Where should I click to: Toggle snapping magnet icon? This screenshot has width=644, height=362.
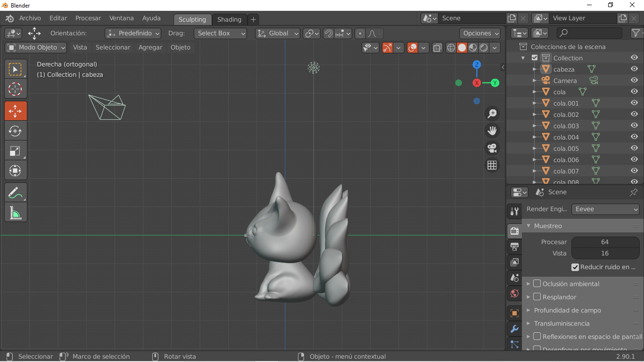[329, 33]
